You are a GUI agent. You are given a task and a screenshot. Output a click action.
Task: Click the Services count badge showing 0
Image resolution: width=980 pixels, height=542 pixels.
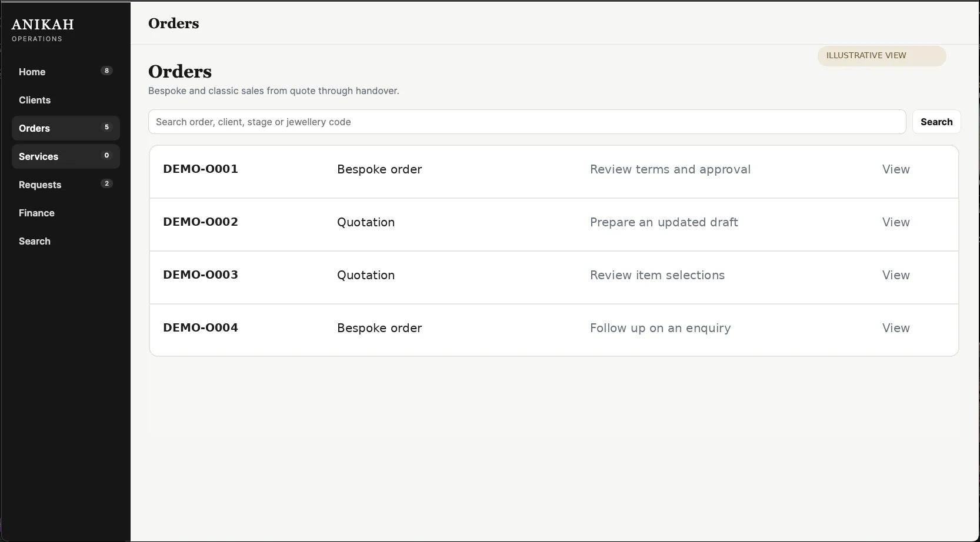pyautogui.click(x=106, y=155)
